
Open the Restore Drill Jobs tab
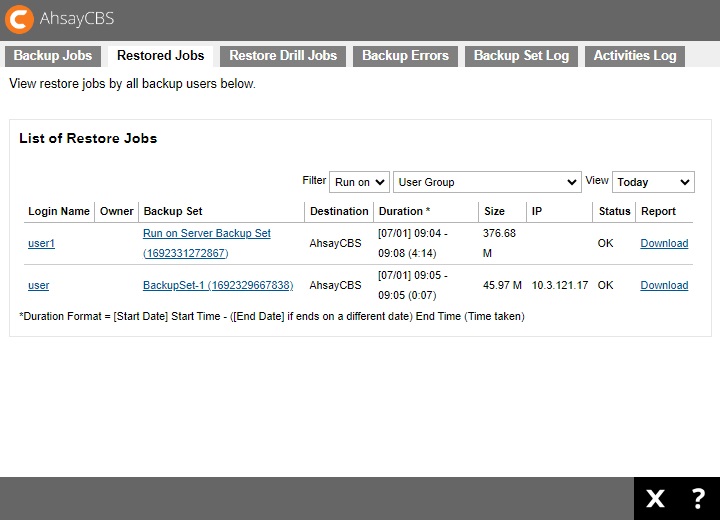click(x=283, y=56)
